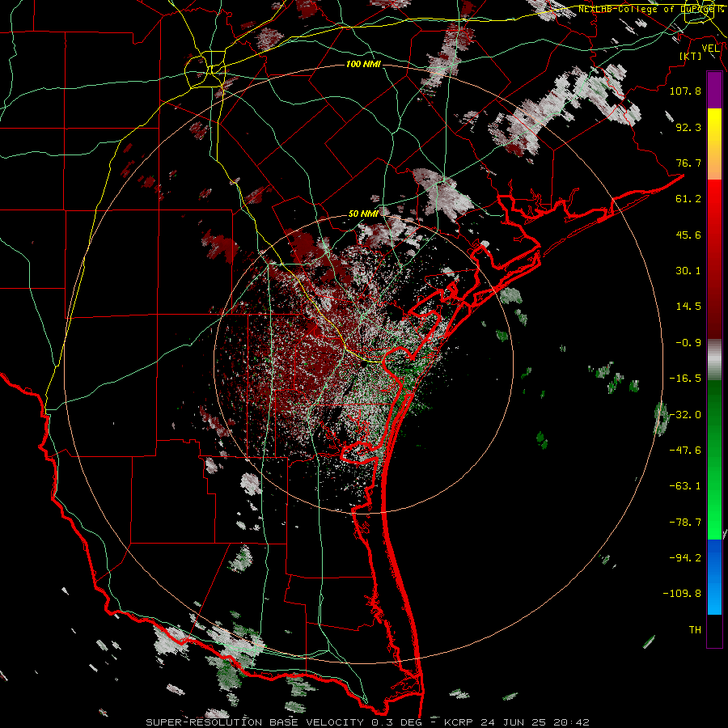Pick the yellow-orange segment of the color bar
728x728 pixels.
point(714,144)
